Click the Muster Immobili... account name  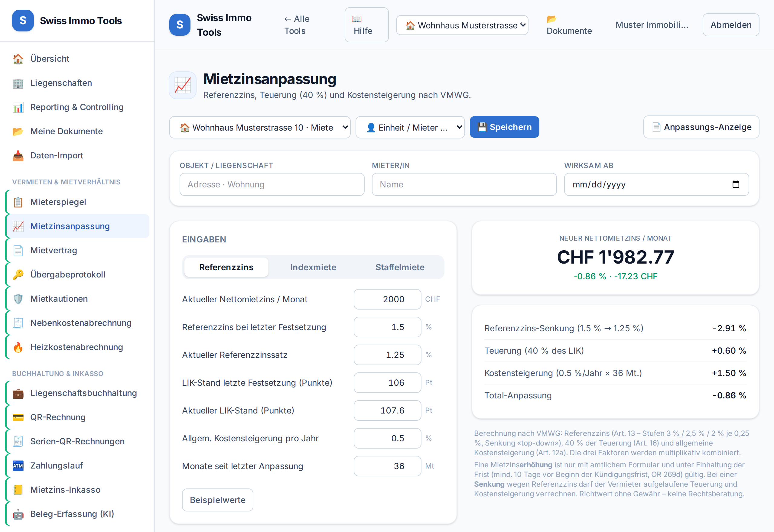pyautogui.click(x=652, y=25)
